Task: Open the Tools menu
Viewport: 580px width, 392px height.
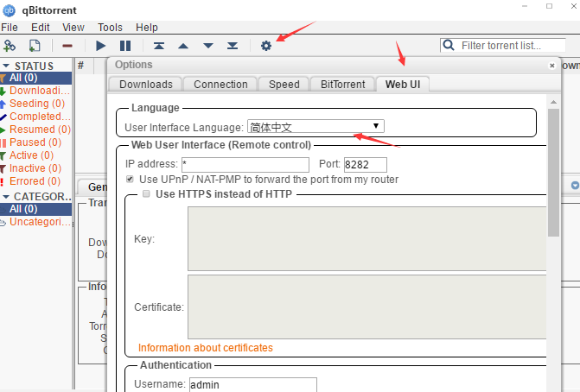Action: pyautogui.click(x=110, y=28)
